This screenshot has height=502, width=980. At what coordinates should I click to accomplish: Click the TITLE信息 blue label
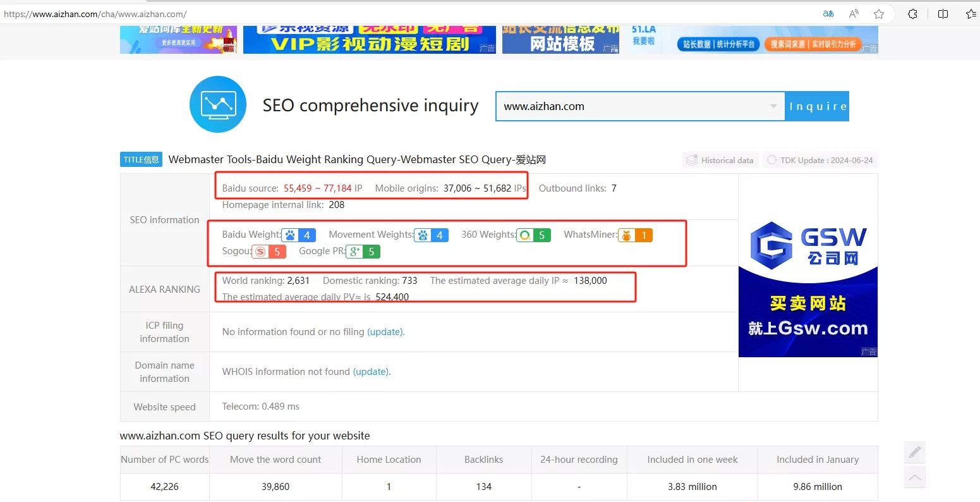141,160
